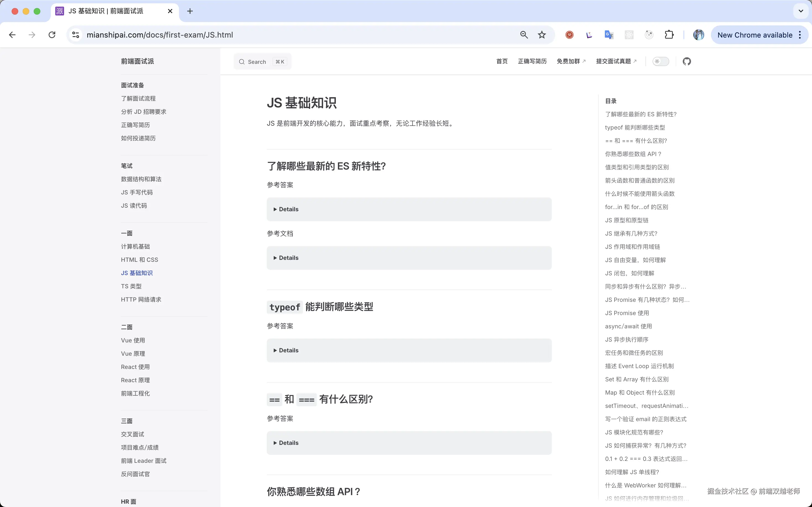This screenshot has width=812, height=507.
Task: Click the Search ⌘K box
Action: [x=262, y=61]
